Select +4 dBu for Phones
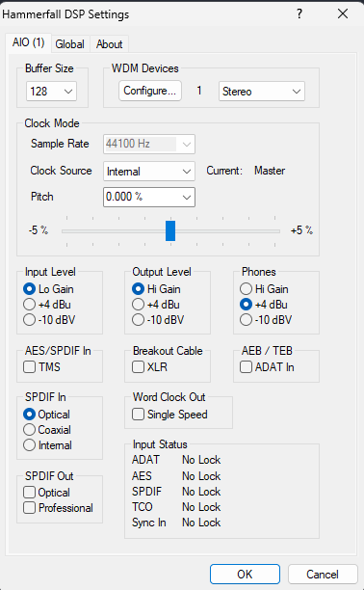364x590 pixels. pos(264,305)
